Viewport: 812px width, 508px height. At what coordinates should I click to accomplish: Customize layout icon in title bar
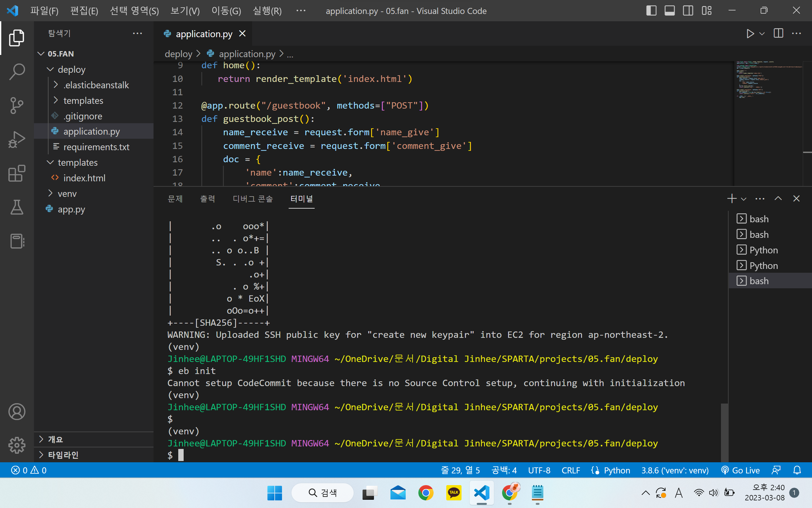(706, 11)
